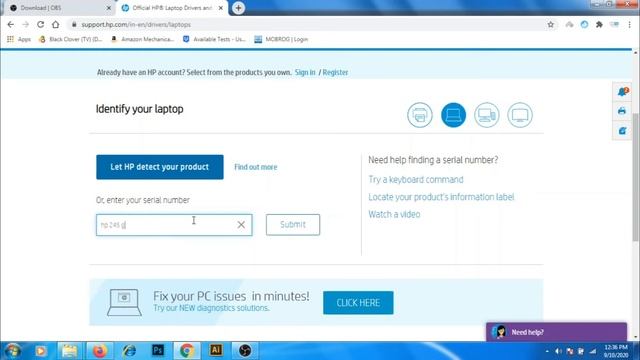640x360 pixels.
Task: Open OBS Studio from the taskbar
Action: 245,351
